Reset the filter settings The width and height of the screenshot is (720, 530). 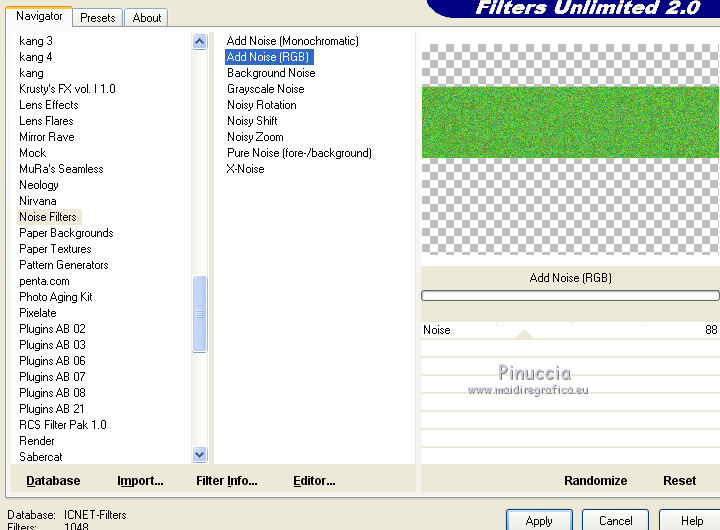[680, 481]
